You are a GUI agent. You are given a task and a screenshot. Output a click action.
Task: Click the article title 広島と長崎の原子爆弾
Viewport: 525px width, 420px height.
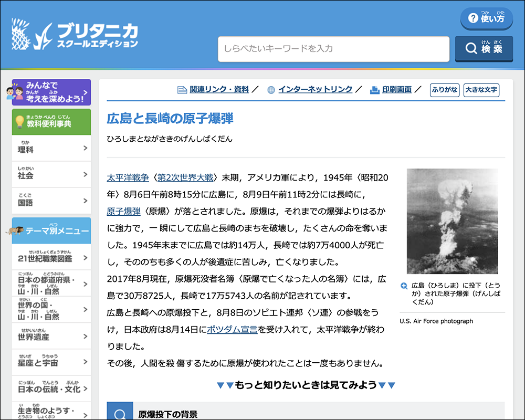pos(170,119)
